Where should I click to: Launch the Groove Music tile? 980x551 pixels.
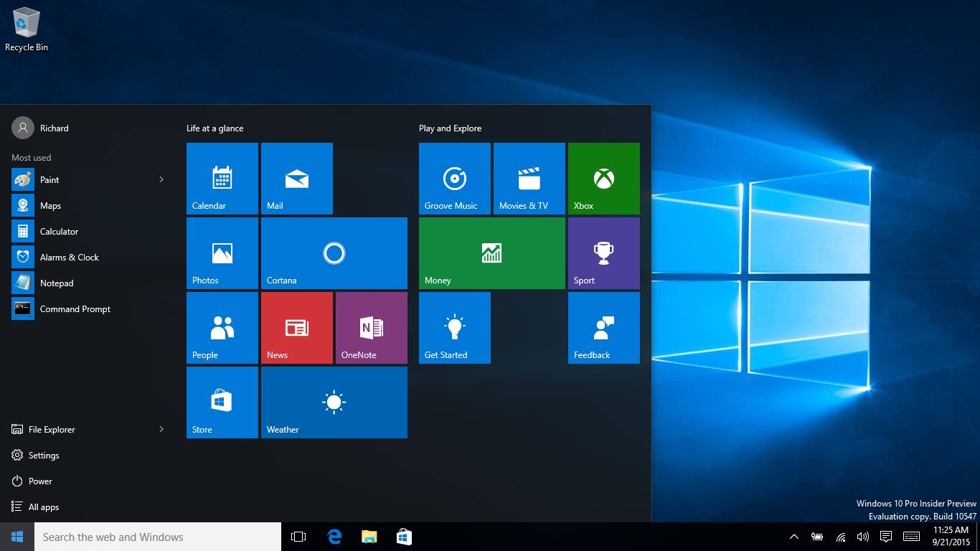[x=455, y=179]
